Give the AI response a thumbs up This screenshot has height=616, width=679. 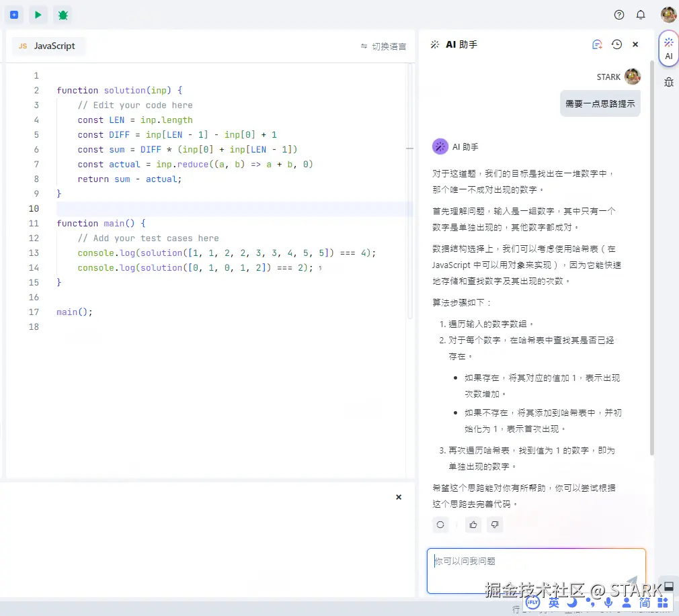tap(473, 525)
